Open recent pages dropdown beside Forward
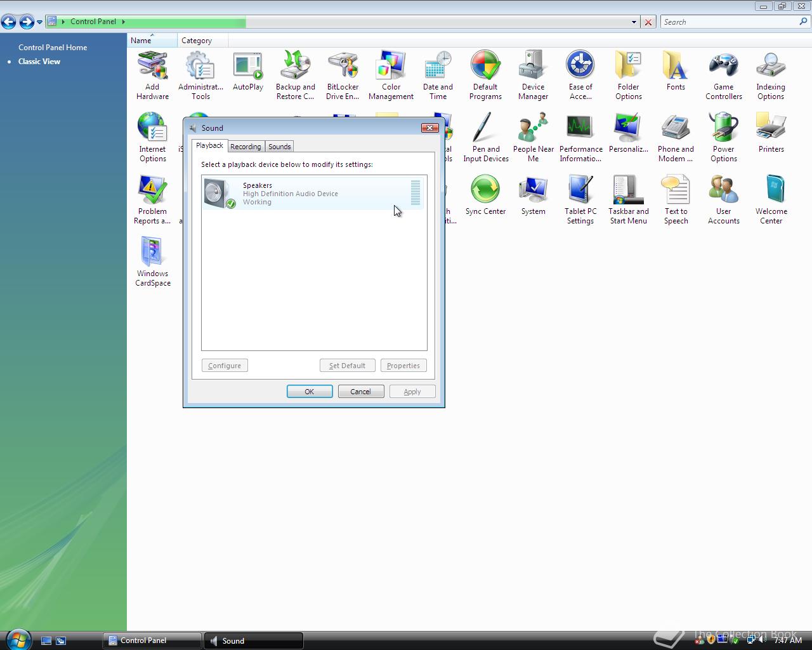Screen dimensions: 812x650 (x=39, y=22)
